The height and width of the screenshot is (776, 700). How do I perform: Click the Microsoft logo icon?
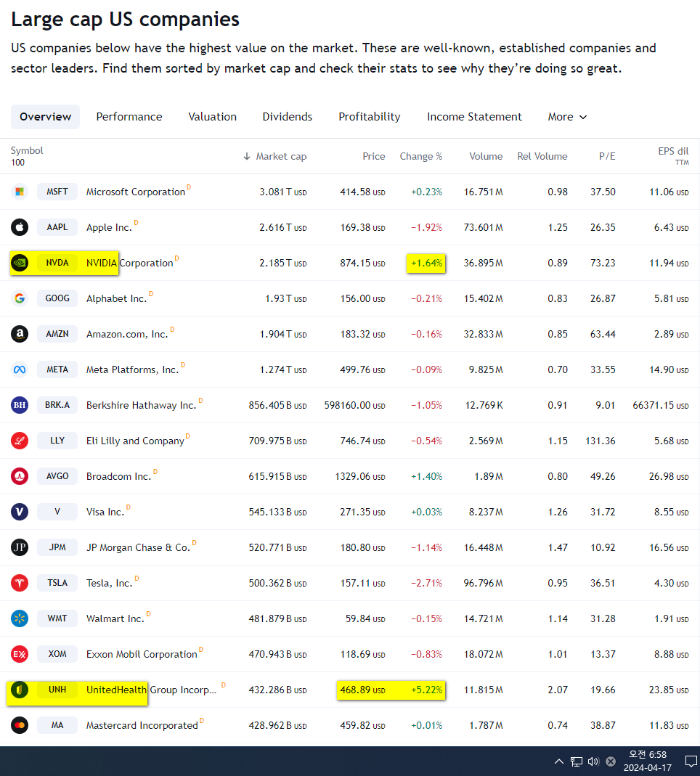click(x=20, y=192)
